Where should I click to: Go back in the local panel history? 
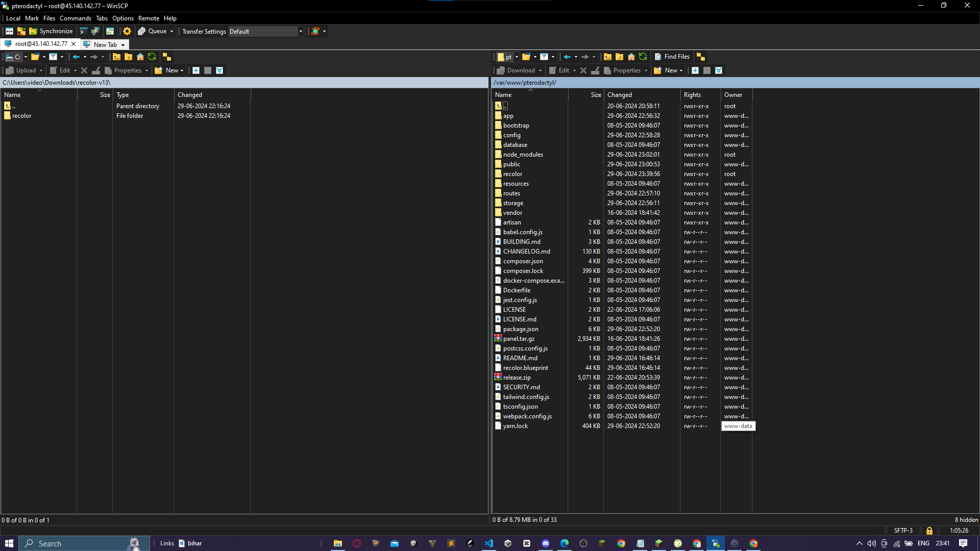pos(76,57)
